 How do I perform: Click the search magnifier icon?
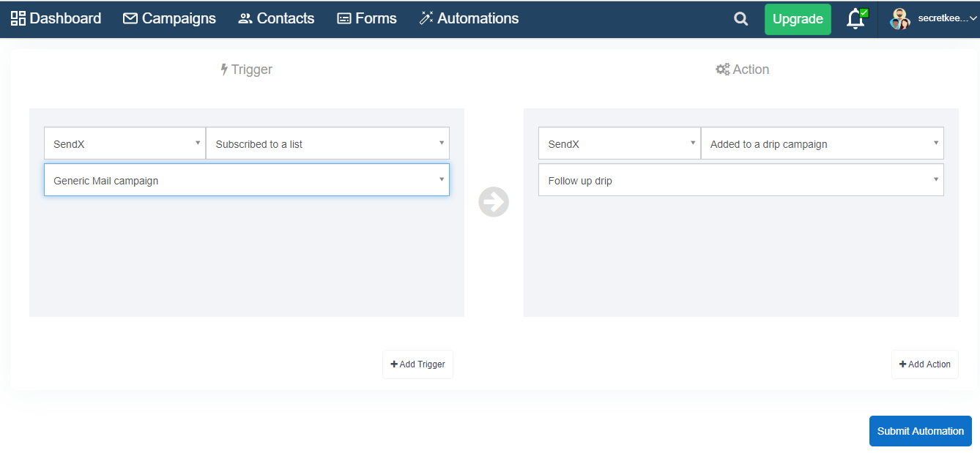[x=741, y=19]
